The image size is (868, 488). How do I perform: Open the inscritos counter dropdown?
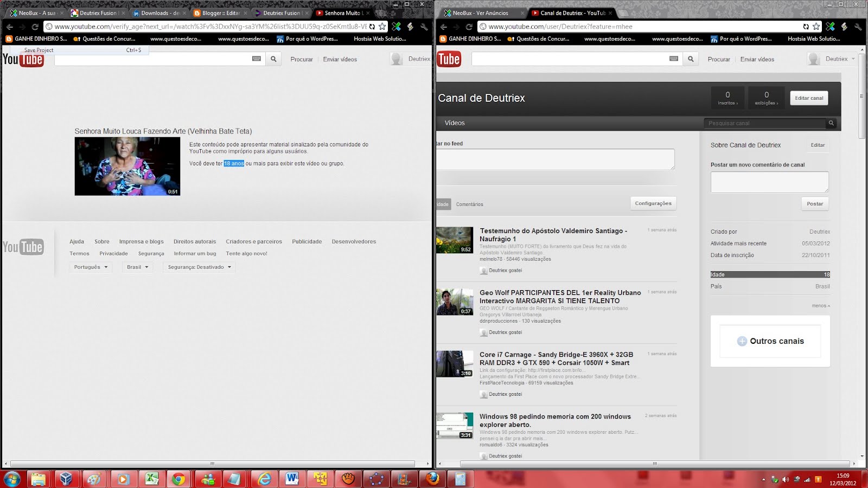727,98
